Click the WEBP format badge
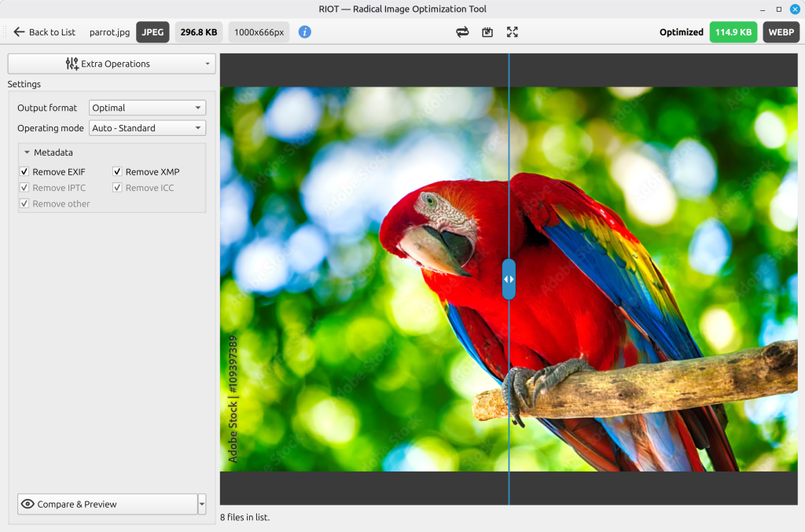The image size is (805, 532). [x=781, y=31]
